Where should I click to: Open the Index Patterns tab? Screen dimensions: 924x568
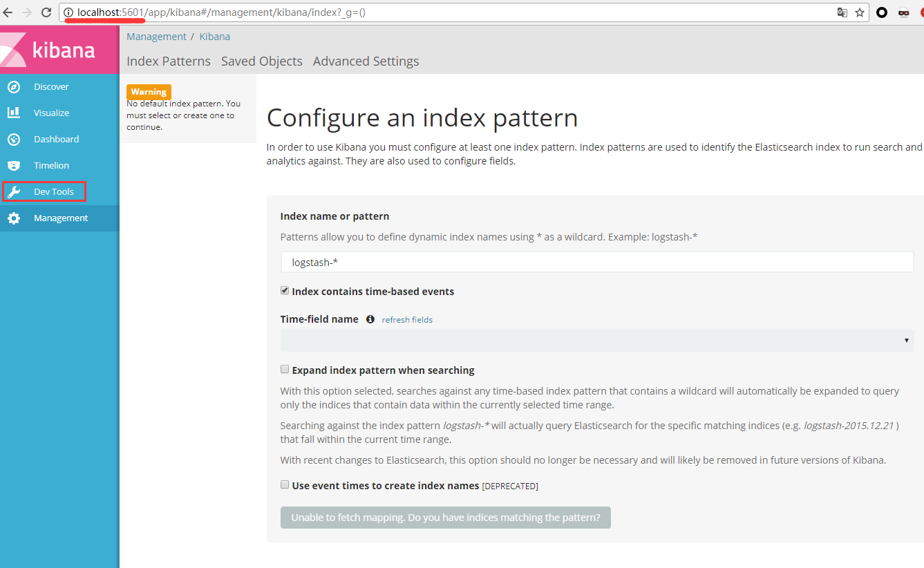(169, 61)
